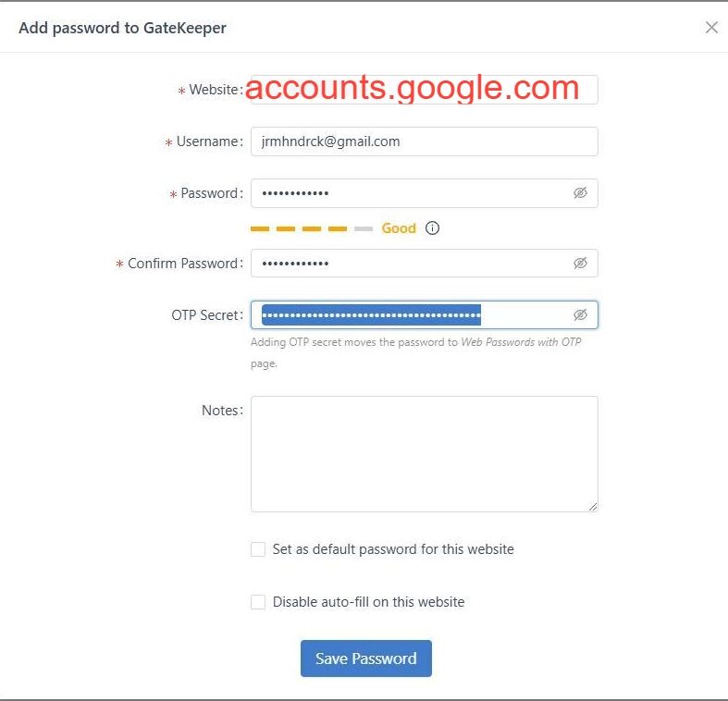Viewport: 728px width, 701px height.
Task: Click the Good strength rating text
Action: (399, 228)
